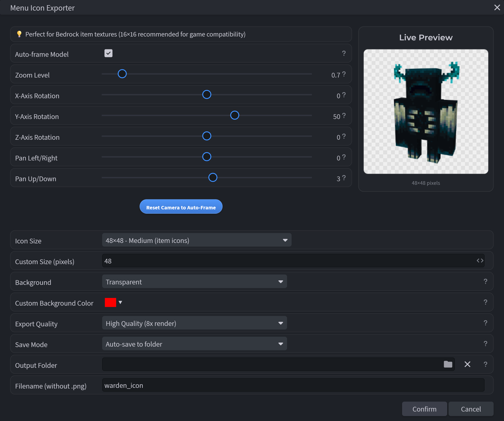
Task: Click the Y-Axis Rotation value 50
Action: point(336,117)
